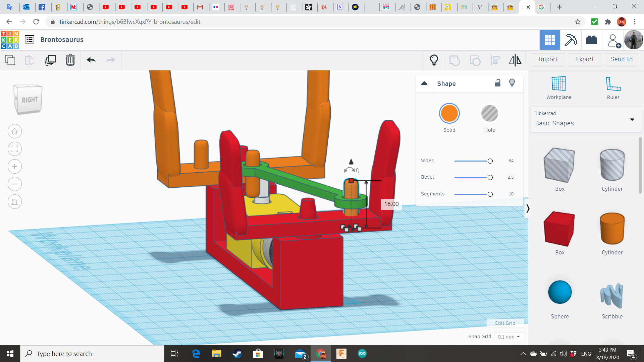Switch to Blocks view mode

pyautogui.click(x=570, y=40)
